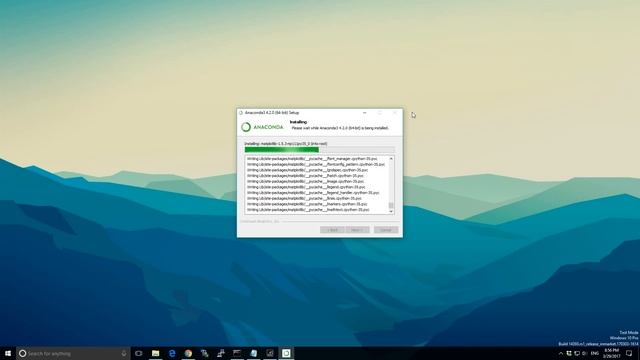This screenshot has height=360, width=640.
Task: Launch File Explorer from the taskbar
Action: point(156,353)
